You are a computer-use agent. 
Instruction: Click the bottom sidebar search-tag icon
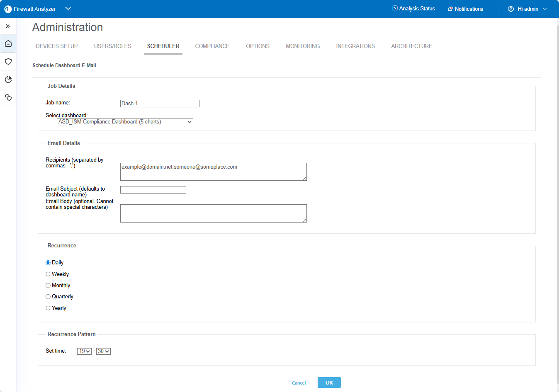[x=8, y=98]
